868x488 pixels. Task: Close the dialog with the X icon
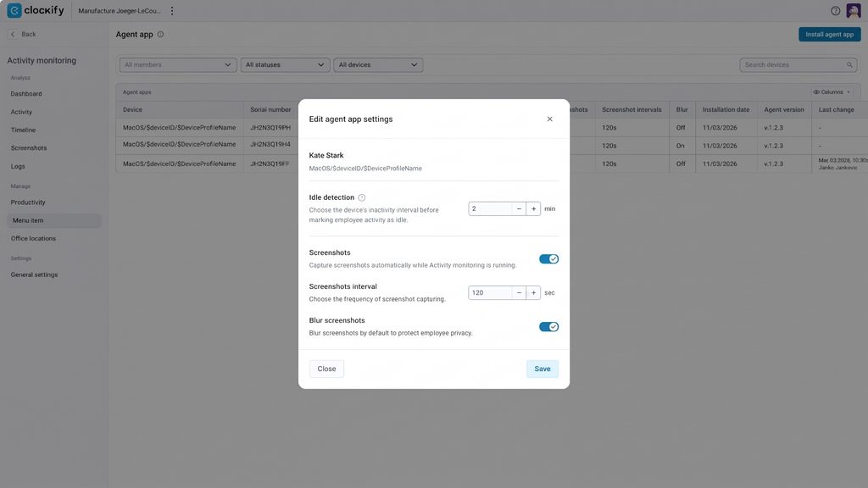point(549,119)
